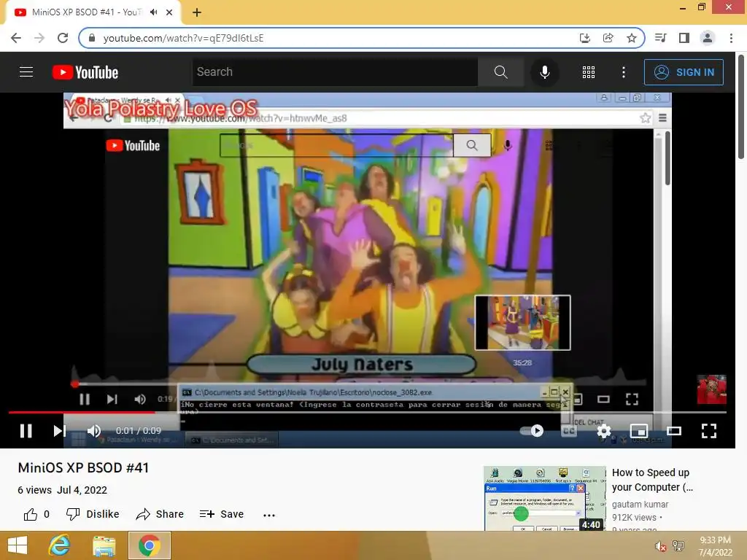The image size is (747, 560).
Task: Close the MiniOS XP BSOD #41 tab
Action: [169, 12]
